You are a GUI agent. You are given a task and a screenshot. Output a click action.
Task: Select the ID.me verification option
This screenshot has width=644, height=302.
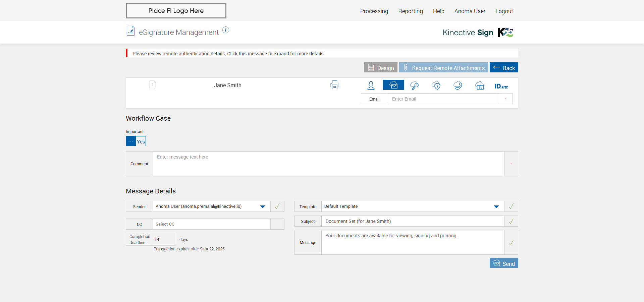[x=501, y=86]
